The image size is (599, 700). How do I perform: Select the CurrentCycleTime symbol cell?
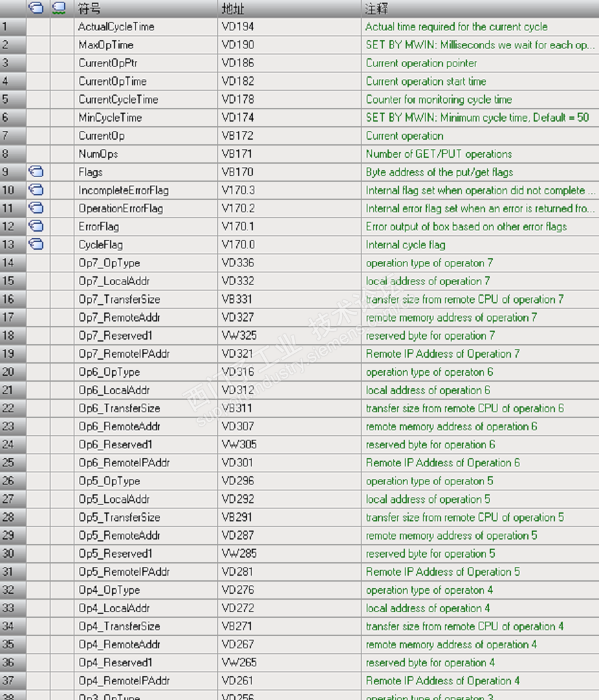[146, 100]
